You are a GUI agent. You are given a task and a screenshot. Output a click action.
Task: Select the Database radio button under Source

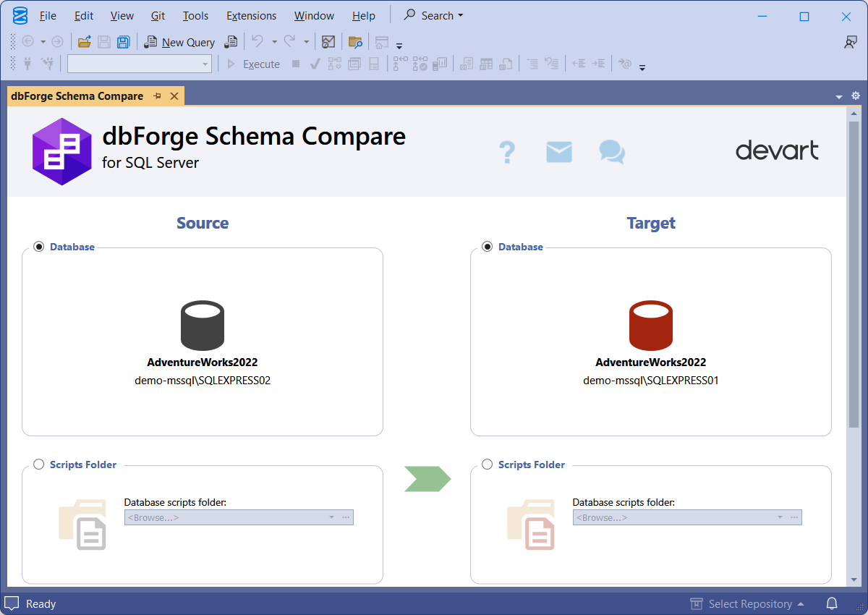(x=38, y=246)
